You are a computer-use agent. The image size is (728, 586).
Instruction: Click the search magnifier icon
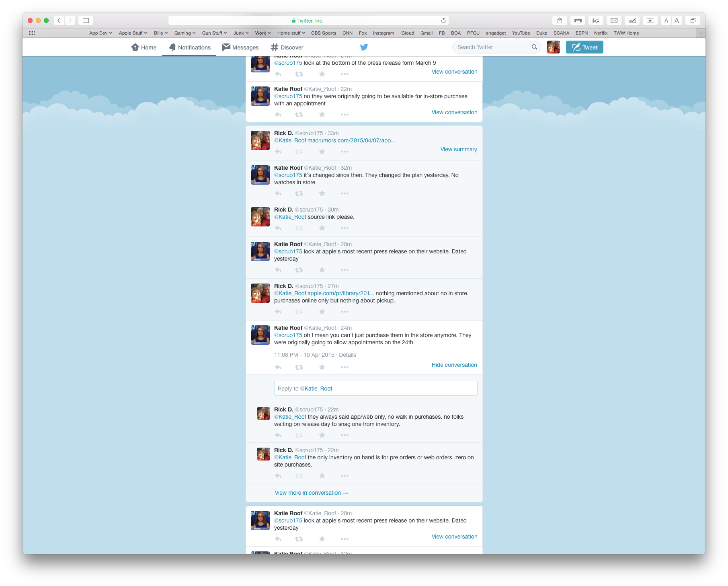click(534, 47)
